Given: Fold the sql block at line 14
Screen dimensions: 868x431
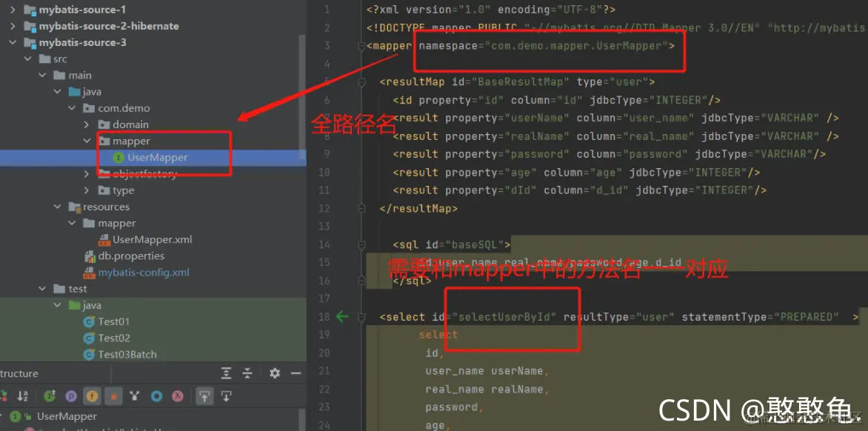Looking at the screenshot, I should point(361,244).
